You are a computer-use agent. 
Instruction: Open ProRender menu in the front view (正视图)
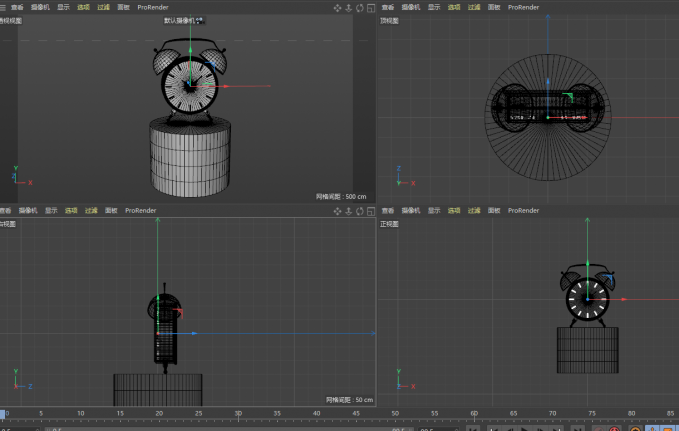tap(524, 211)
